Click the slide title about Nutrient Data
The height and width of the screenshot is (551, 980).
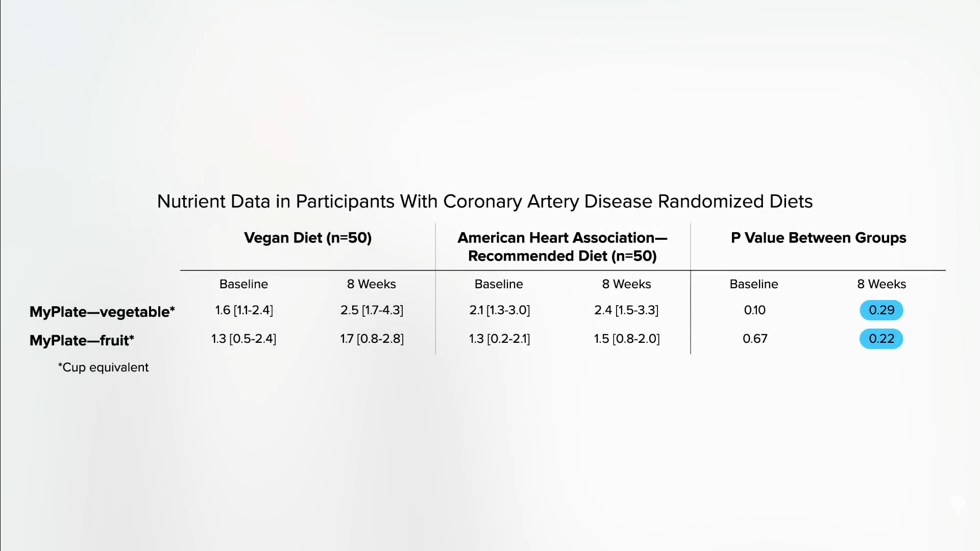pyautogui.click(x=484, y=202)
